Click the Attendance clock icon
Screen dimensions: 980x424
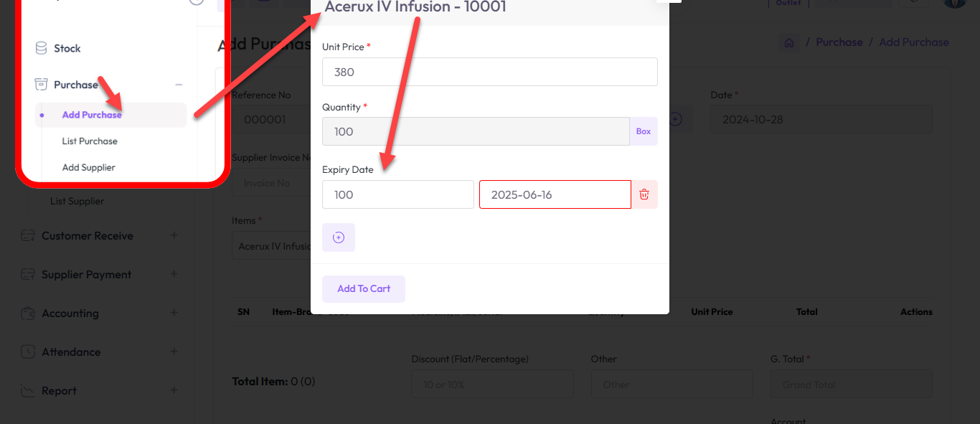(x=28, y=352)
